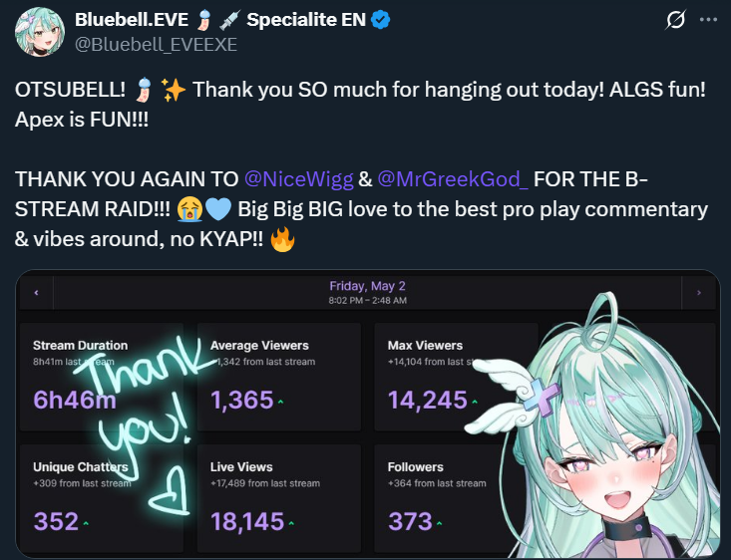
Task: Click the green arrow next to 14,245
Action: click(x=475, y=402)
